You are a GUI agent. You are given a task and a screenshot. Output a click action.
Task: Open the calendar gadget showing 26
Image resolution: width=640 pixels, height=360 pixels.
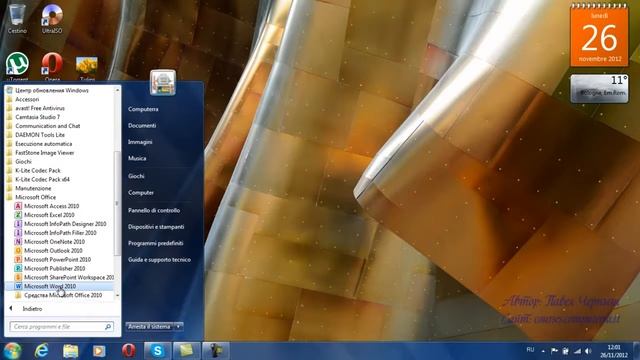tap(599, 36)
